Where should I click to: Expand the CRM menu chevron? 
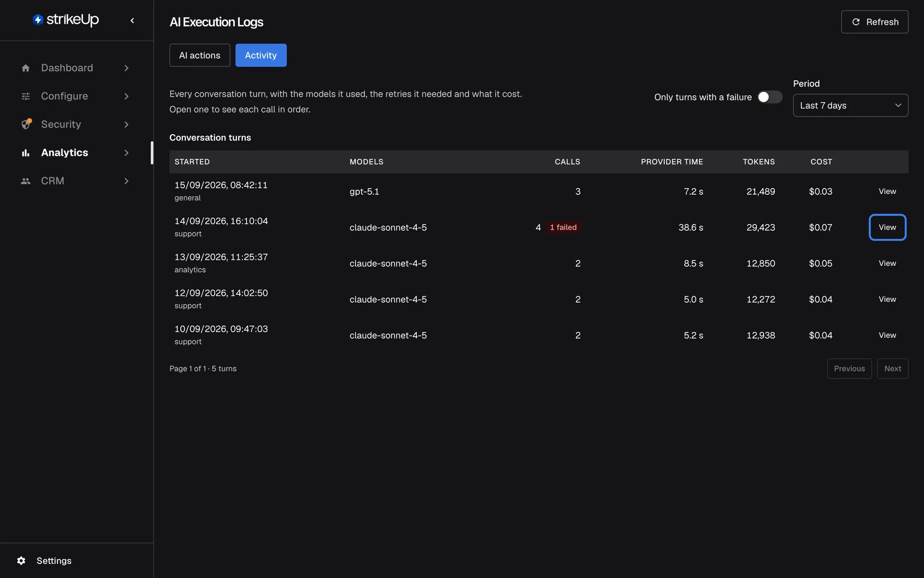[x=126, y=181]
